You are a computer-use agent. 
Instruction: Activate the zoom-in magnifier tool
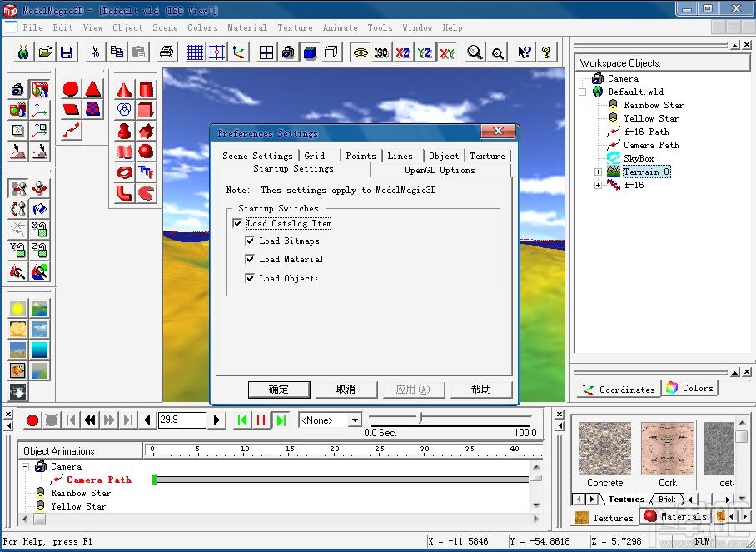pos(475,52)
